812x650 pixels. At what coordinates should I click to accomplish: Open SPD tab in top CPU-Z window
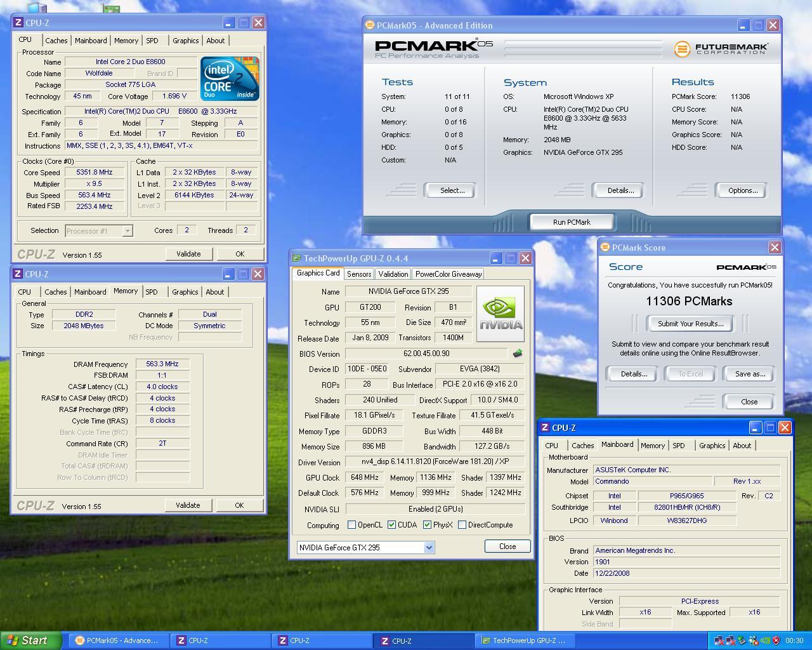[x=152, y=41]
